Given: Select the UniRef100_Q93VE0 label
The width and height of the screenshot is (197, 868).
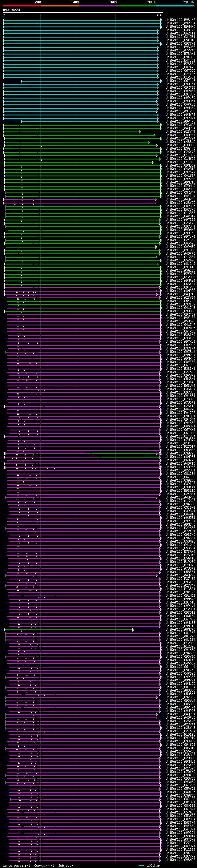Looking at the screenshot, I should click(x=180, y=657).
